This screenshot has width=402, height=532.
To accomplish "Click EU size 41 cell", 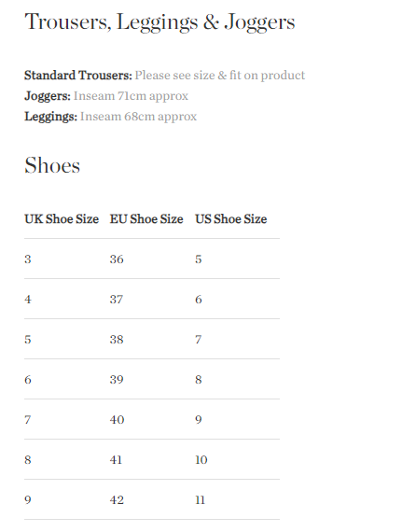I will 116,460.
